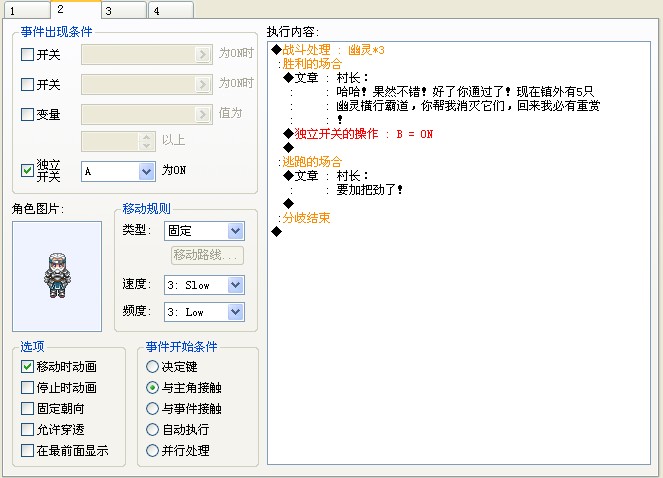Open event page tab 3
The height and width of the screenshot is (478, 663).
click(125, 11)
